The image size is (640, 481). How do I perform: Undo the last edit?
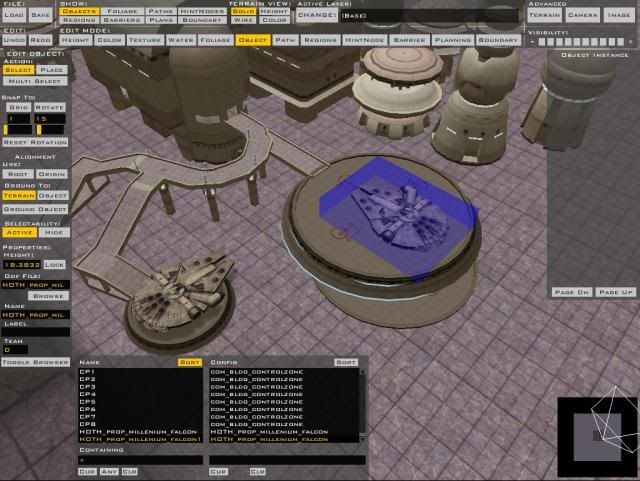(14, 40)
